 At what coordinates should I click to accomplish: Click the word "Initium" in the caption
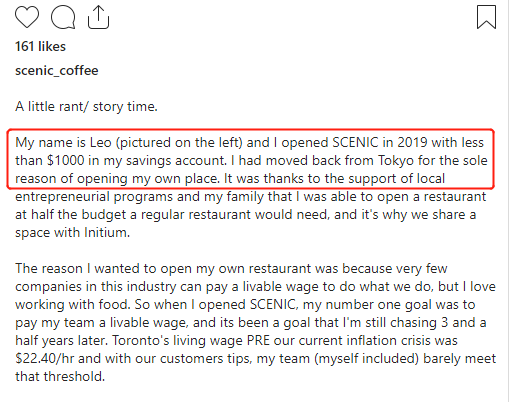[106, 232]
